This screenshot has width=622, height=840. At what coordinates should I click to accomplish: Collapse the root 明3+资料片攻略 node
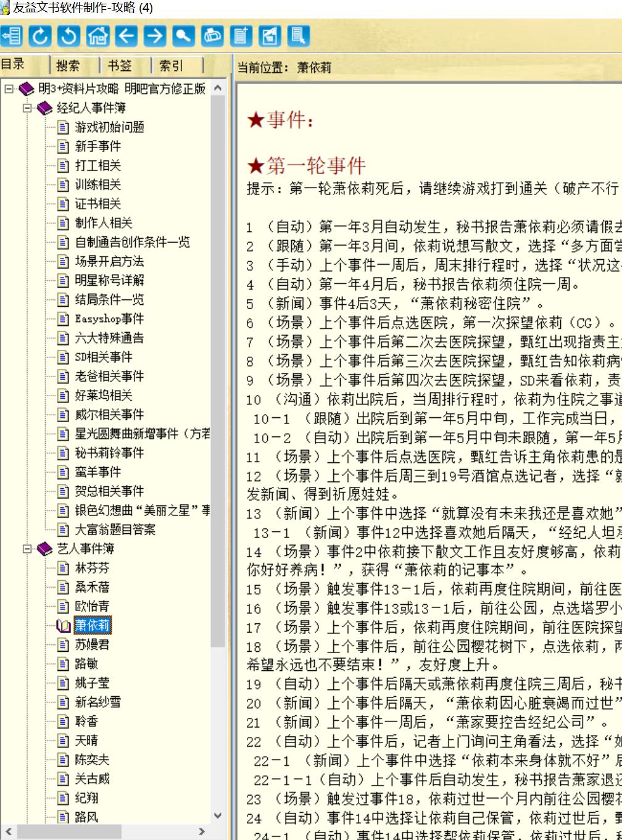[x=8, y=89]
